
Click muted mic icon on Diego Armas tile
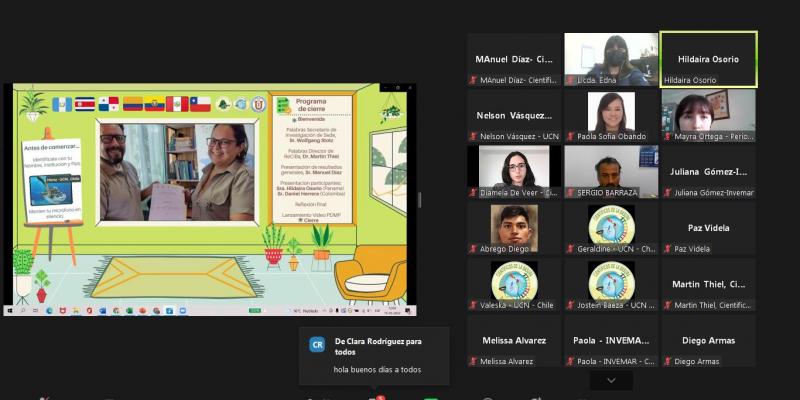pos(668,362)
